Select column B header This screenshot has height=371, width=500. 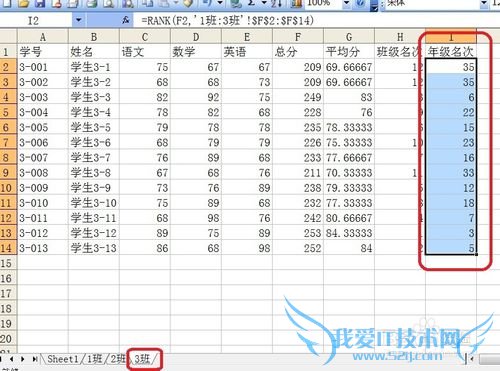tap(94, 37)
